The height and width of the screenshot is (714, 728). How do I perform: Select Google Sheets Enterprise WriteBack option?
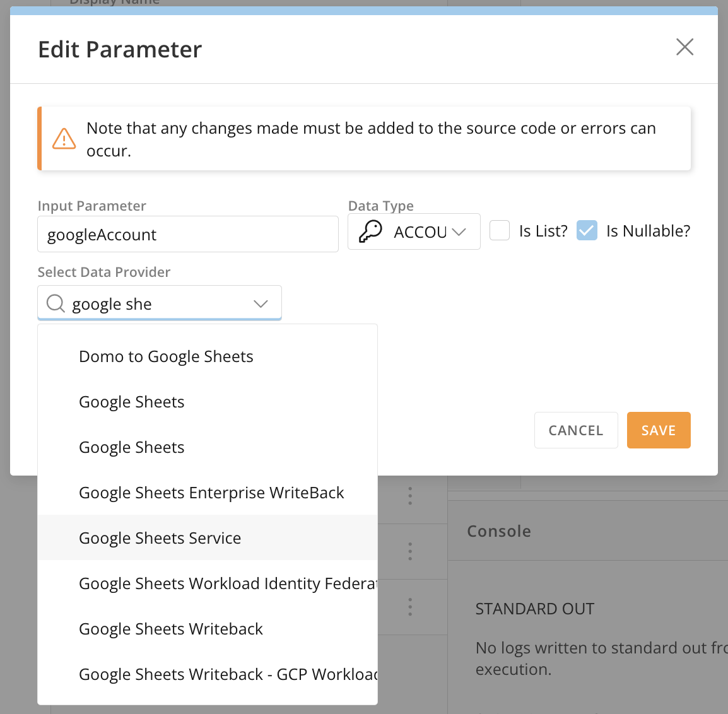point(207,493)
